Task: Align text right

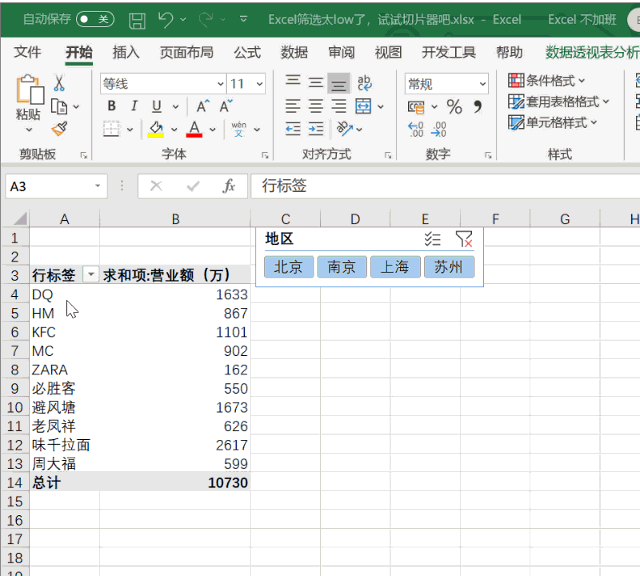Action: 338,106
